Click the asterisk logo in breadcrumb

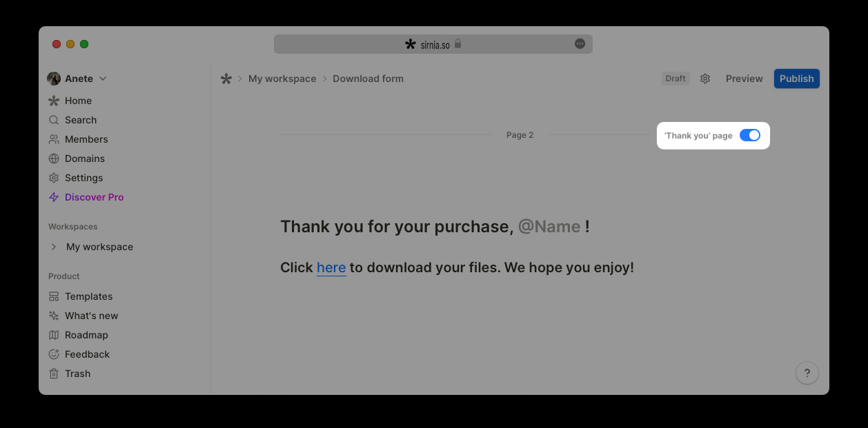tap(226, 79)
